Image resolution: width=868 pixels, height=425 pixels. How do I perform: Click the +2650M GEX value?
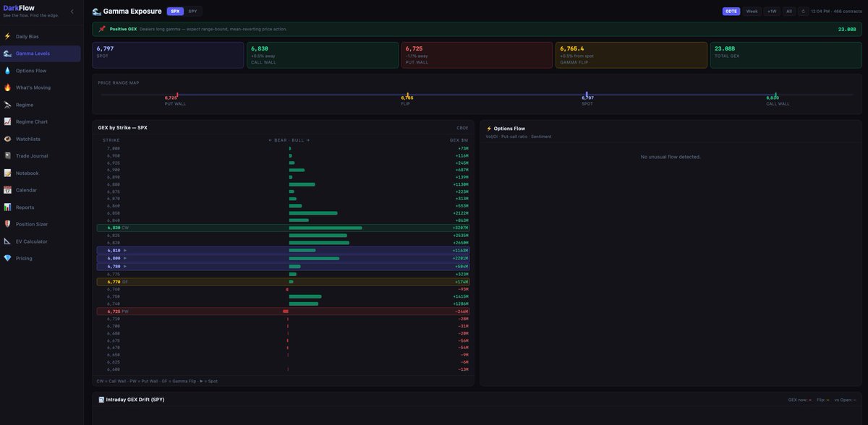(x=461, y=243)
